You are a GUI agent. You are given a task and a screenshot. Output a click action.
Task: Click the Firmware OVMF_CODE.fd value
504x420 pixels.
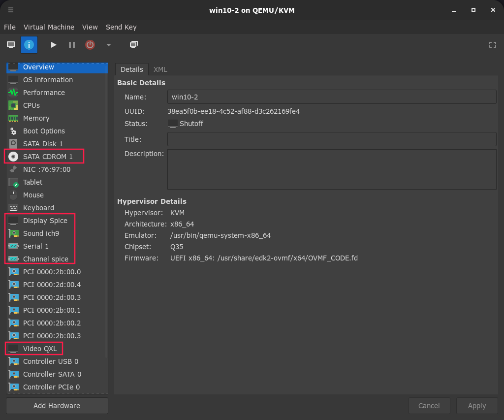(264, 258)
